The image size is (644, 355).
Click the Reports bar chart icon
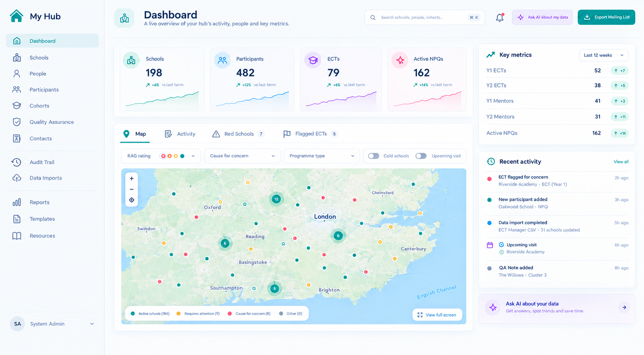tap(17, 202)
